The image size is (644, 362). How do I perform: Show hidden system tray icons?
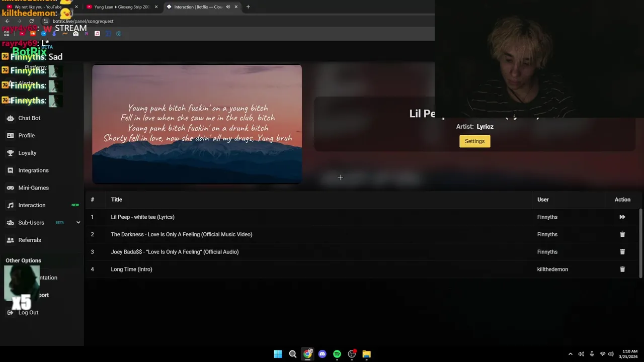[570, 354]
